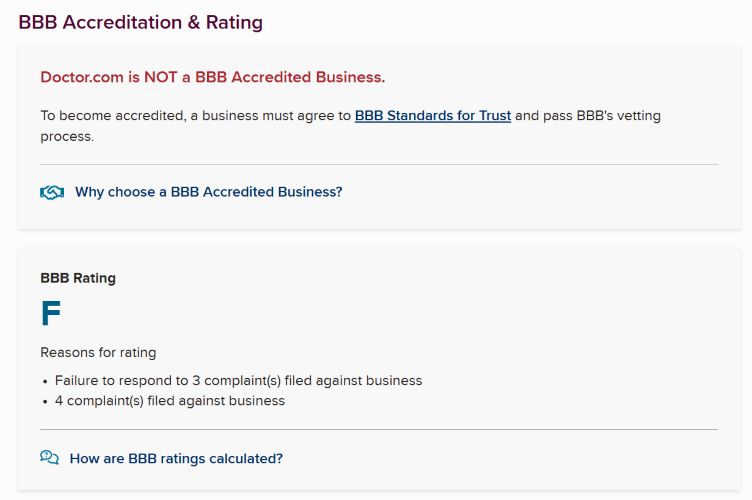
Task: Click the bullet marker before '4 complaint(s) filed'
Action: point(45,402)
